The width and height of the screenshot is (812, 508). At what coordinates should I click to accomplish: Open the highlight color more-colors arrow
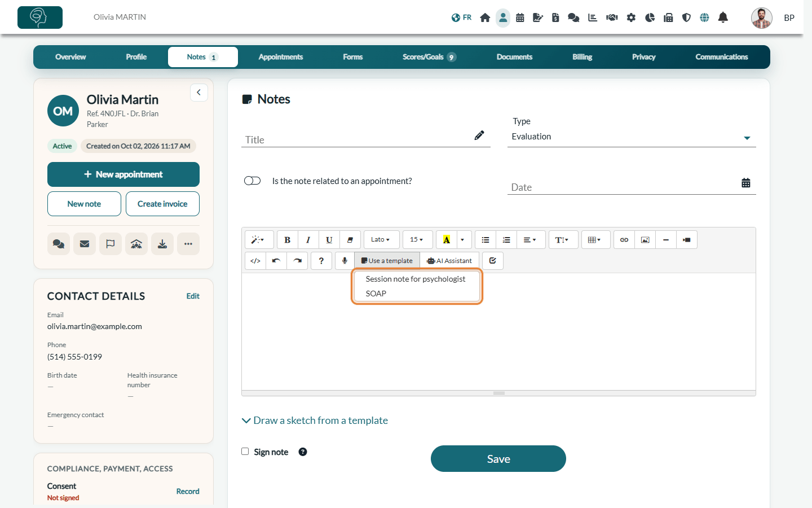(464, 240)
